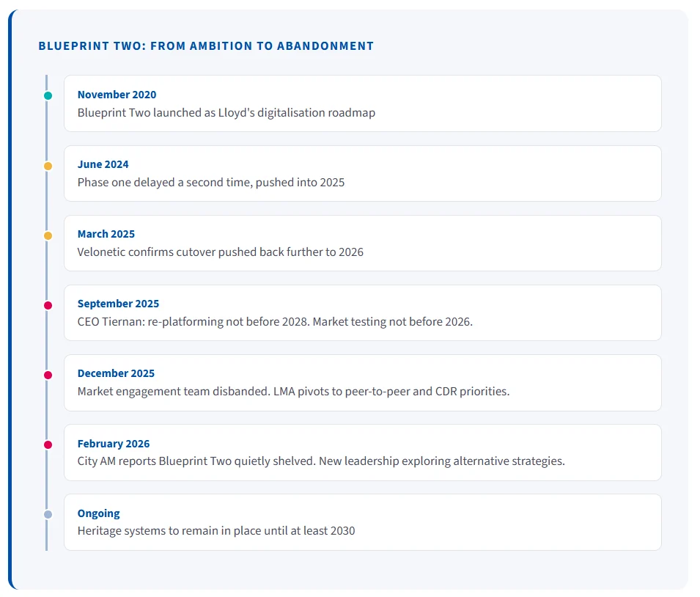Select the 'Ongoing' heading
Screen dimensions: 700x597
(99, 514)
